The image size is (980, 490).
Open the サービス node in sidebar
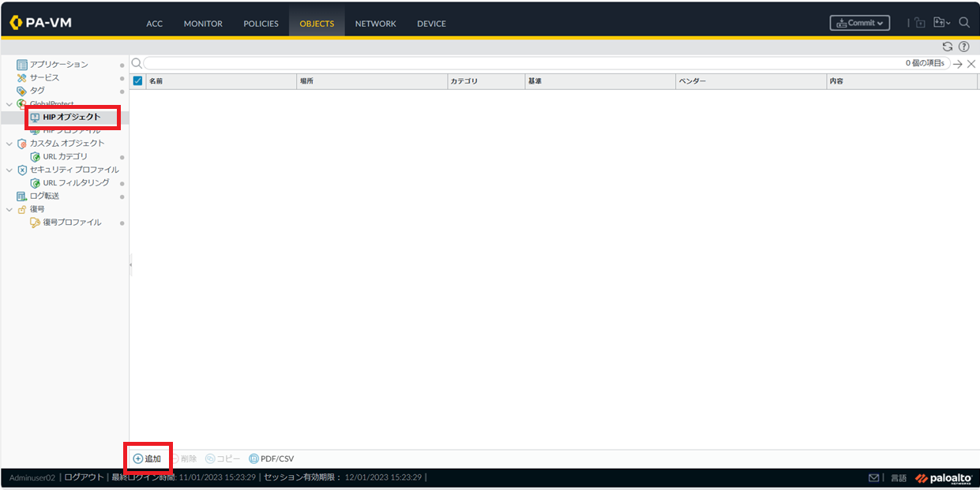(x=44, y=78)
